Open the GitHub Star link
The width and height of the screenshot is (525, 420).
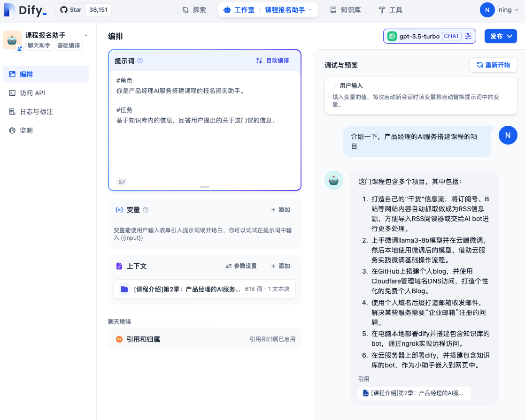71,10
